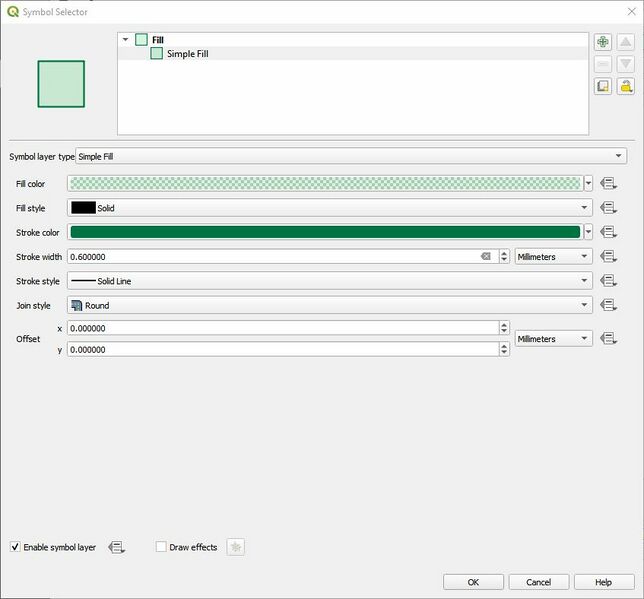This screenshot has height=599, width=644.
Task: Click data-defined override next to Enable symbol layer
Action: pyautogui.click(x=116, y=547)
